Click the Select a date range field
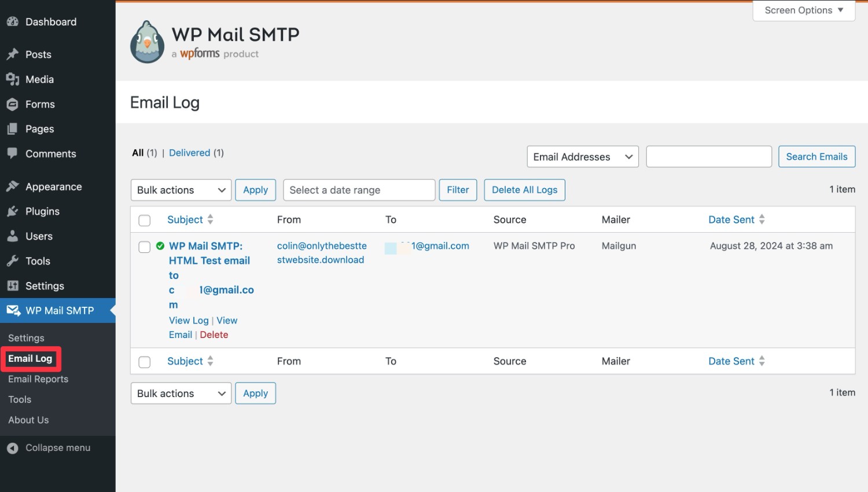 (x=359, y=190)
